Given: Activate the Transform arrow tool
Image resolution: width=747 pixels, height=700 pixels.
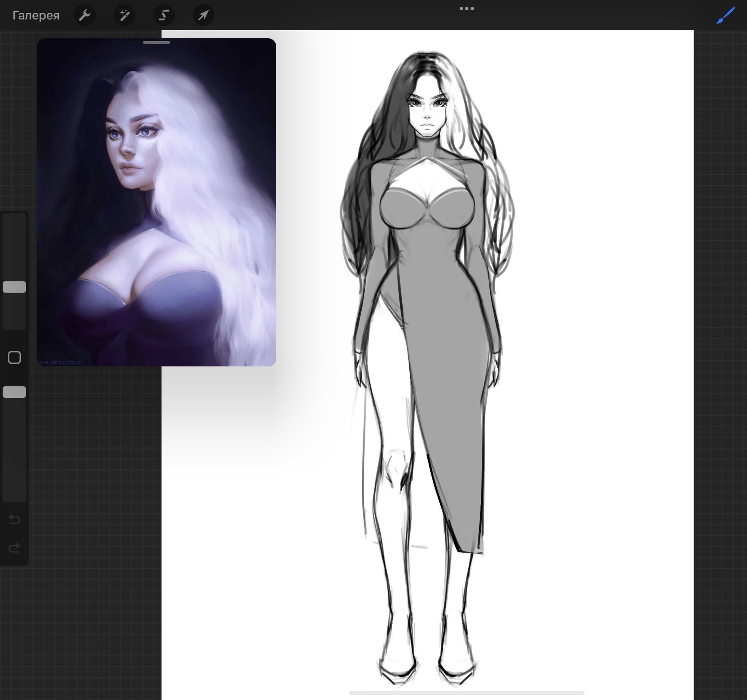Looking at the screenshot, I should tap(203, 15).
